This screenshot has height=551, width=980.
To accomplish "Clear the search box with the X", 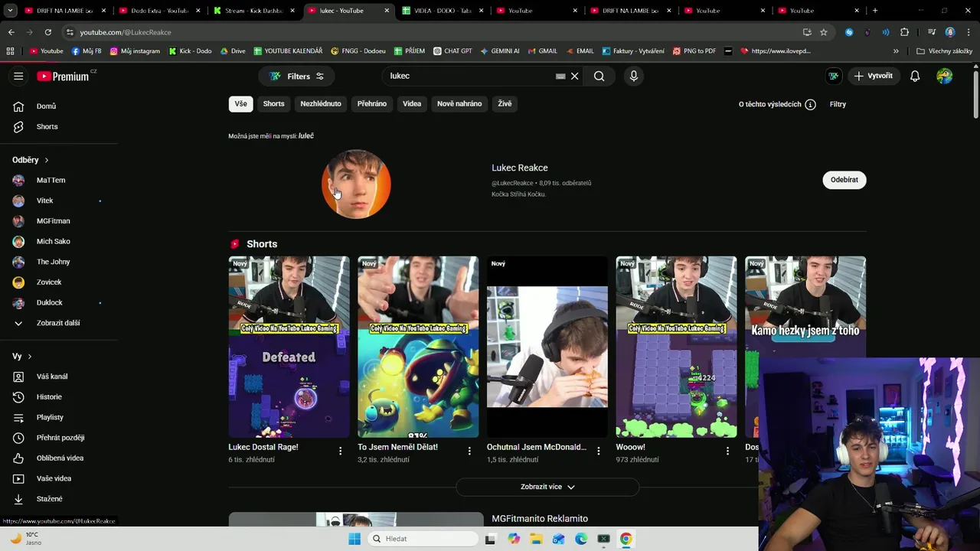I will click(574, 76).
